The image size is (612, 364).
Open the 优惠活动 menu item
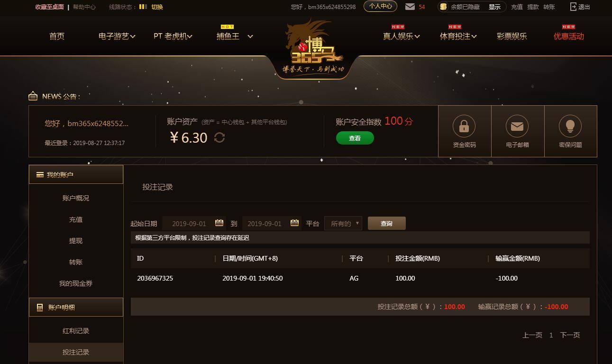coord(568,36)
